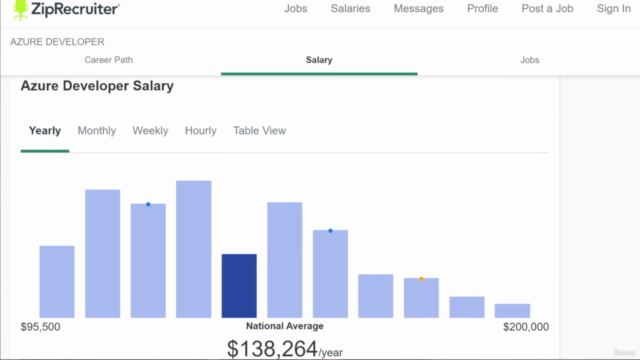Click the tallest bar in the chart
The width and height of the screenshot is (640, 360).
[193, 249]
